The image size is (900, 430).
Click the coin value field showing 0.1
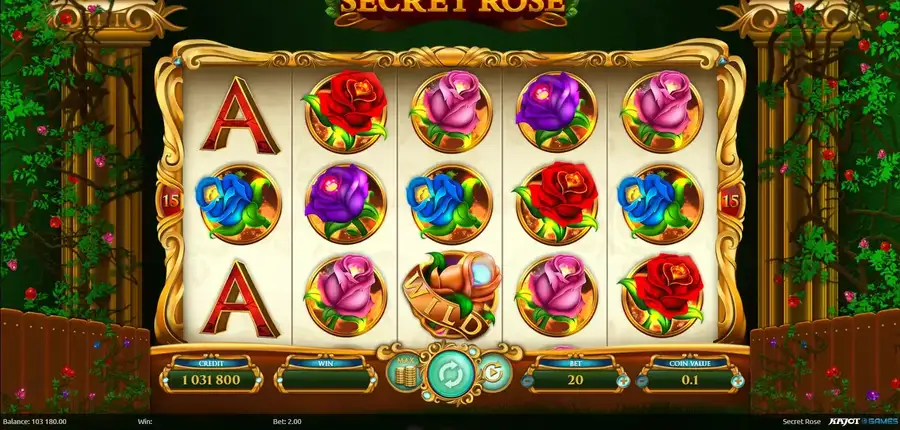[x=689, y=380]
